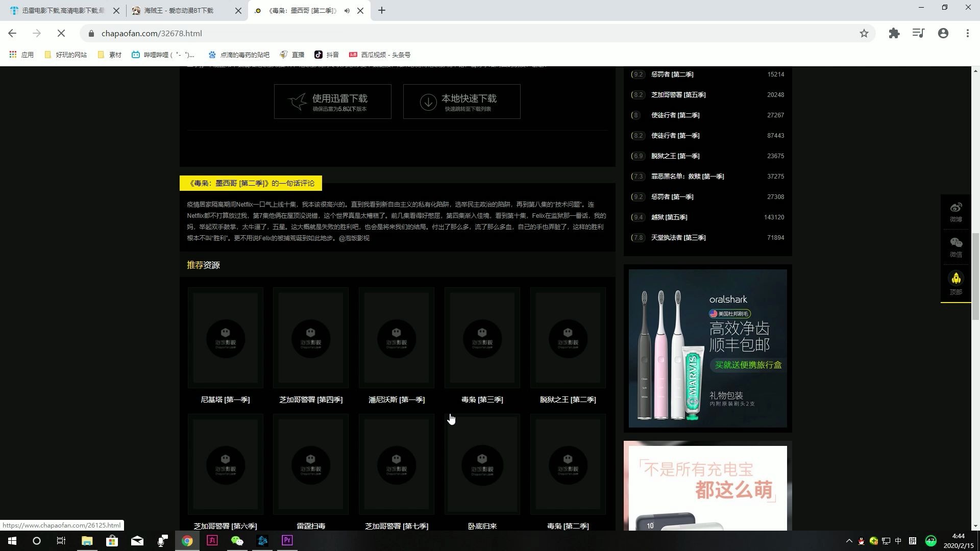
Task: Click the 脱狱之王[第二季] sidebar link
Action: tap(569, 399)
